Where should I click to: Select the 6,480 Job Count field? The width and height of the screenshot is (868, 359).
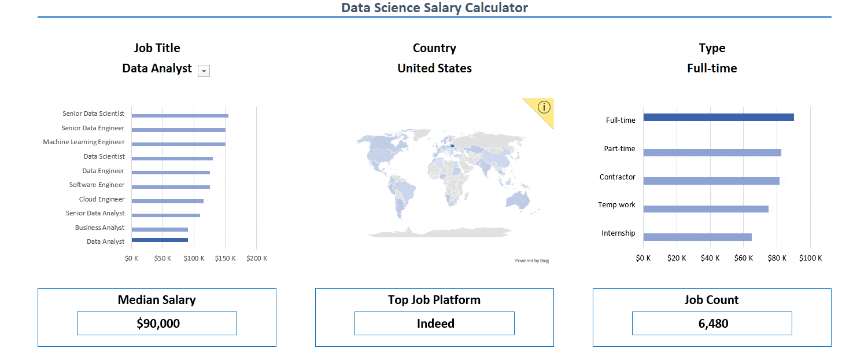pyautogui.click(x=712, y=323)
